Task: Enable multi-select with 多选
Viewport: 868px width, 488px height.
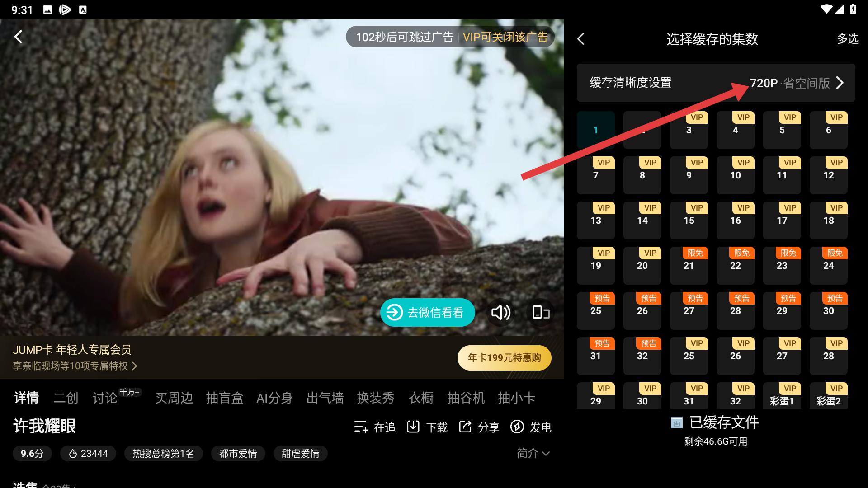Action: (x=847, y=39)
